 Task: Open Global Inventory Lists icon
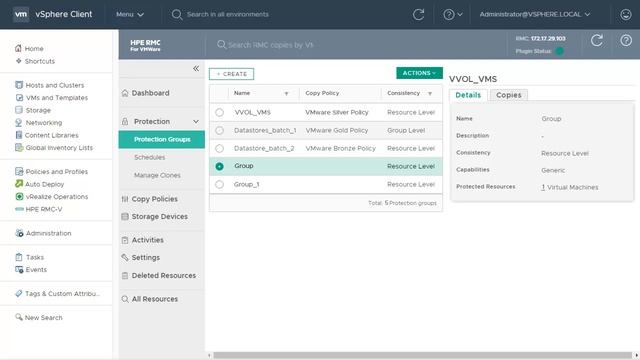click(x=19, y=147)
